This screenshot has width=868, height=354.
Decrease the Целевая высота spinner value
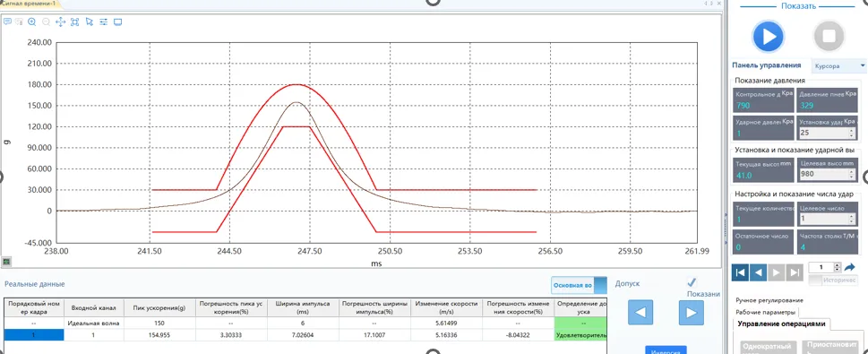click(x=851, y=177)
